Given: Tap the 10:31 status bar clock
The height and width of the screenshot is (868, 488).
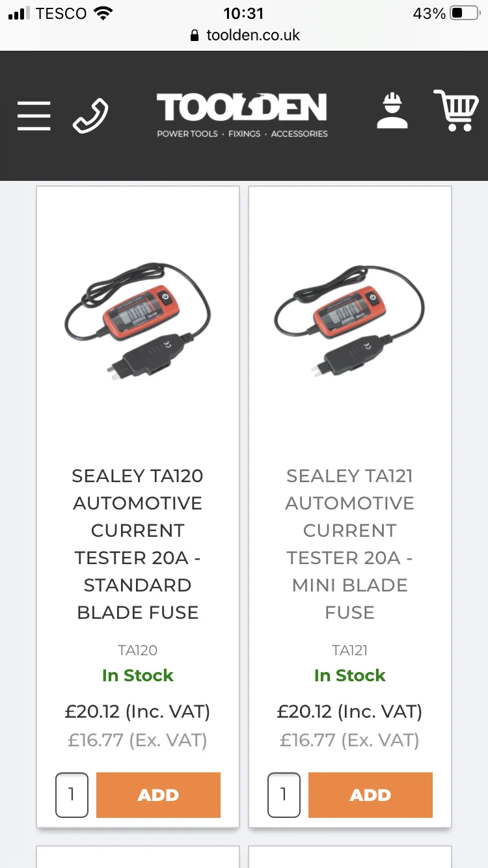Looking at the screenshot, I should [243, 14].
